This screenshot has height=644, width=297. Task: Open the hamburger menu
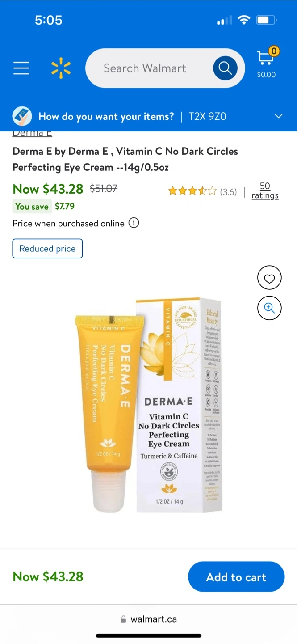[21, 68]
